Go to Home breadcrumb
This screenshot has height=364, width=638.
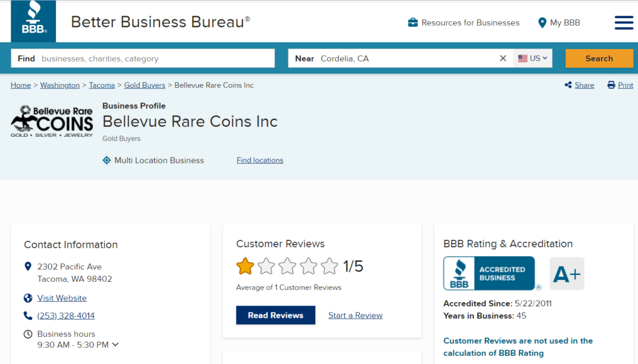pos(21,85)
